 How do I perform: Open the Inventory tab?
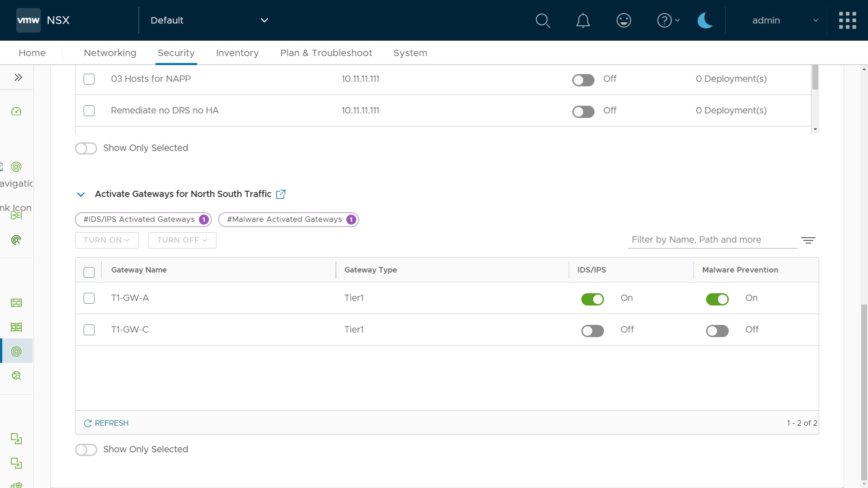coord(237,53)
